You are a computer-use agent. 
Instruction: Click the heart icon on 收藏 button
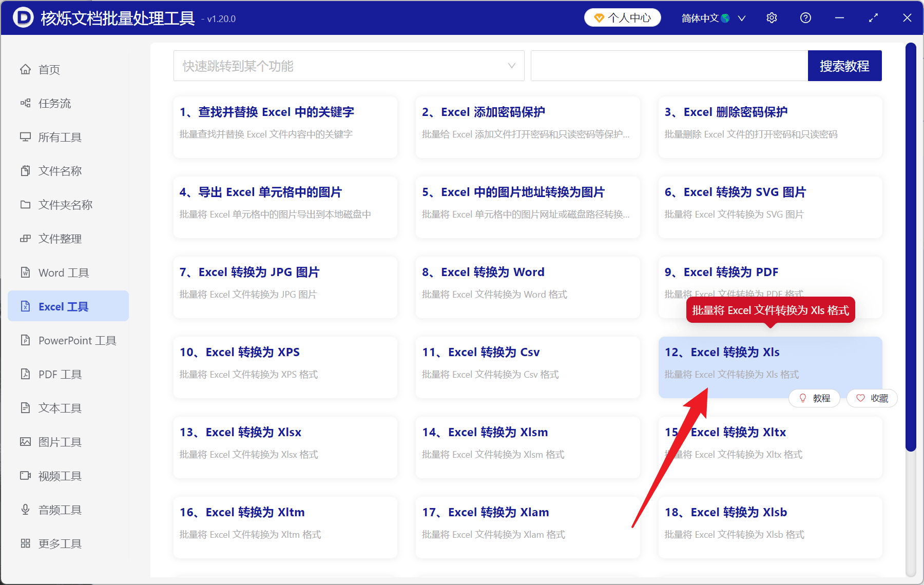[860, 398]
